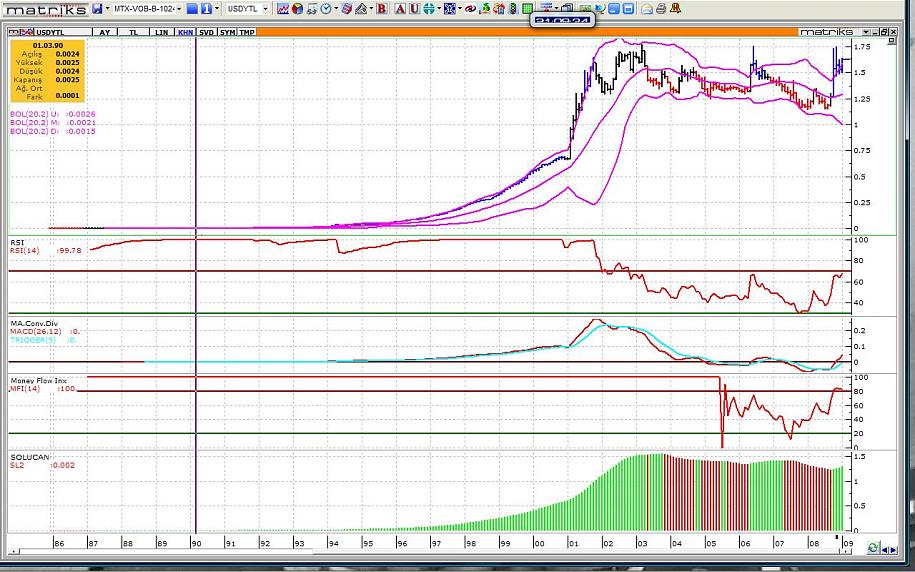Click the pie chart toolbar icon
The image size is (915, 572).
[297, 9]
